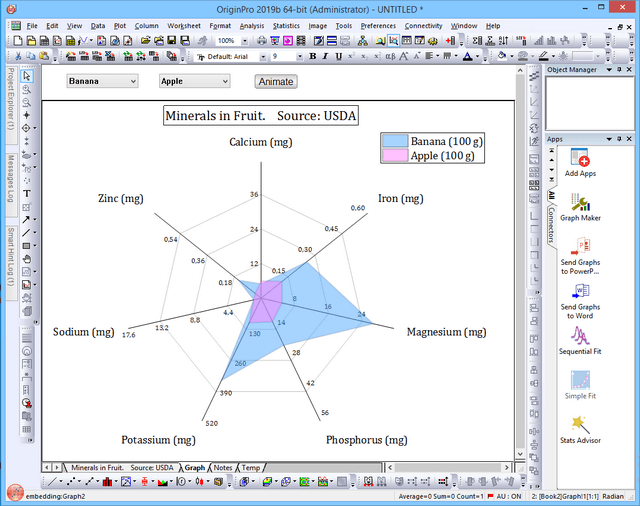Open the Apple fruit dropdown

coord(194,81)
